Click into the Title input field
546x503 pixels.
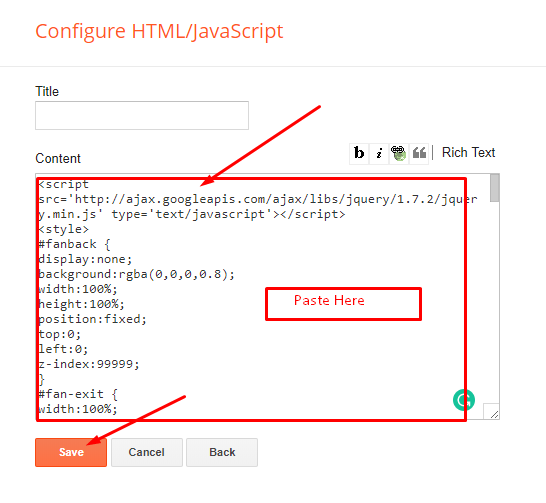click(142, 116)
